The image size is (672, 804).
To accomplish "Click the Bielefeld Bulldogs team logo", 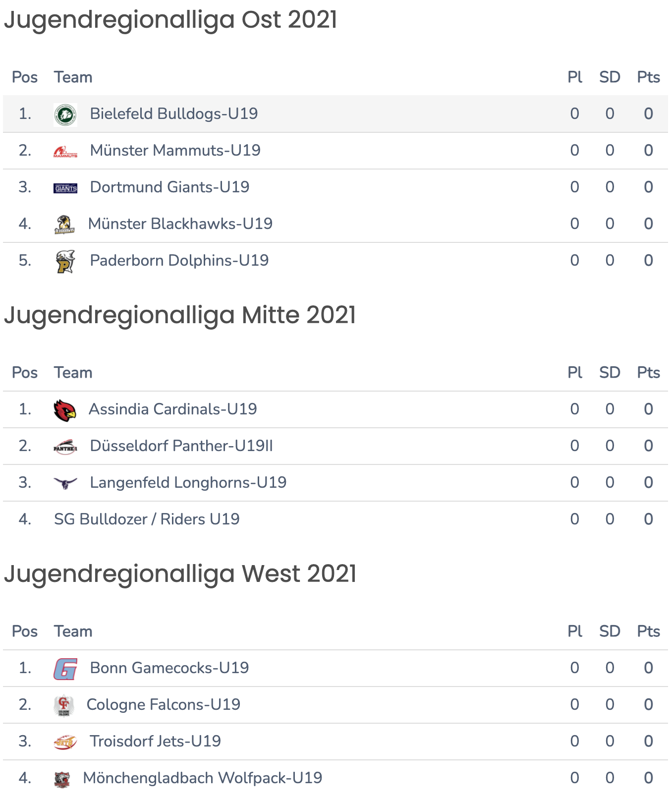I will [x=65, y=115].
